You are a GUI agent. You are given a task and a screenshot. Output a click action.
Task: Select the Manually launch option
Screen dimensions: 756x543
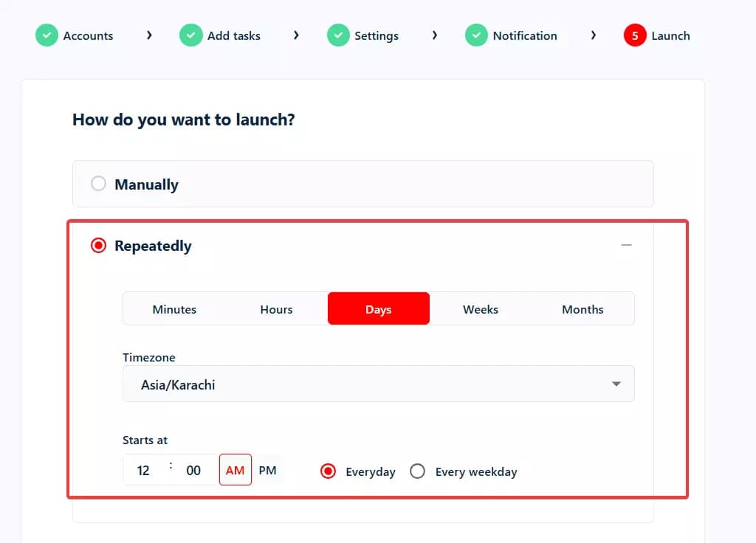tap(98, 184)
